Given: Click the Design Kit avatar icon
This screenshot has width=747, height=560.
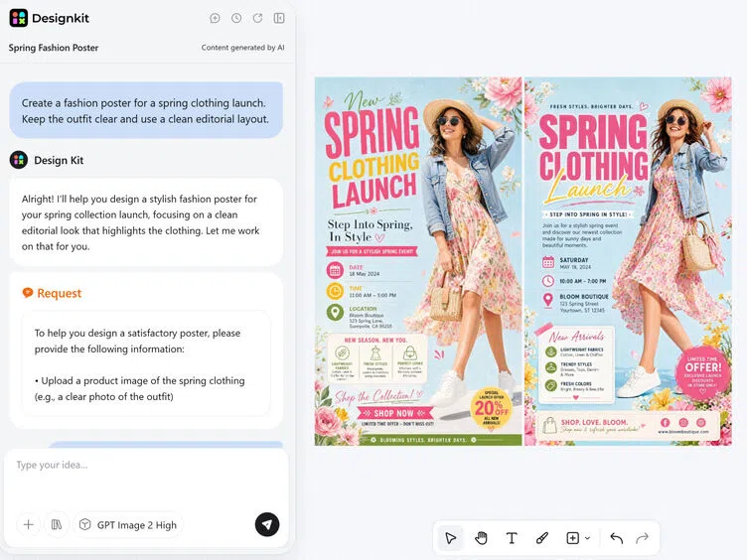Looking at the screenshot, I should point(19,160).
